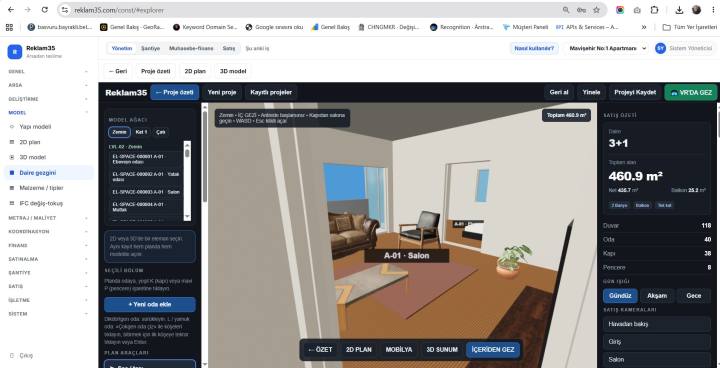Click the A-01 · Salon room label
This screenshot has width=720, height=368.
point(406,256)
